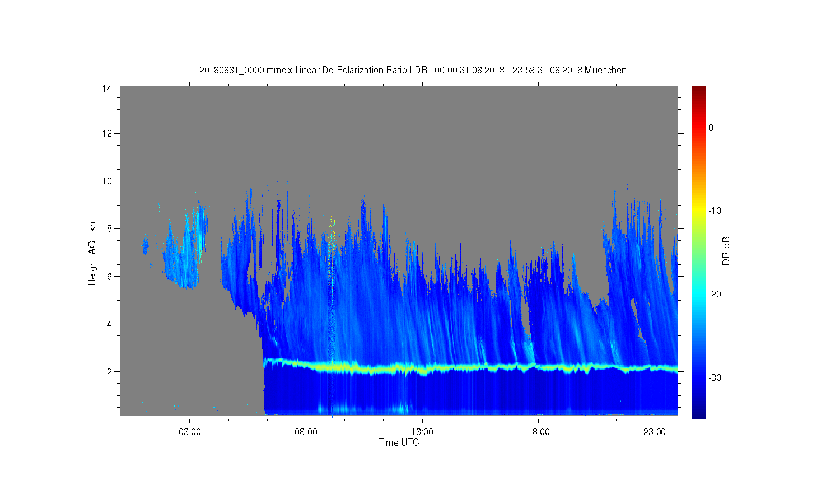The image size is (840, 504).
Task: Click the '8' height tick label
Action: coord(109,228)
